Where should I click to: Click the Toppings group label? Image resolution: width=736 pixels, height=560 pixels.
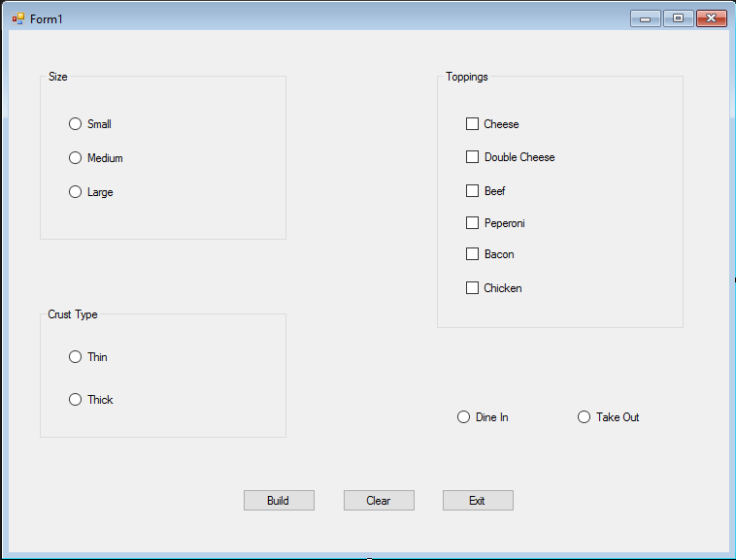pos(467,77)
